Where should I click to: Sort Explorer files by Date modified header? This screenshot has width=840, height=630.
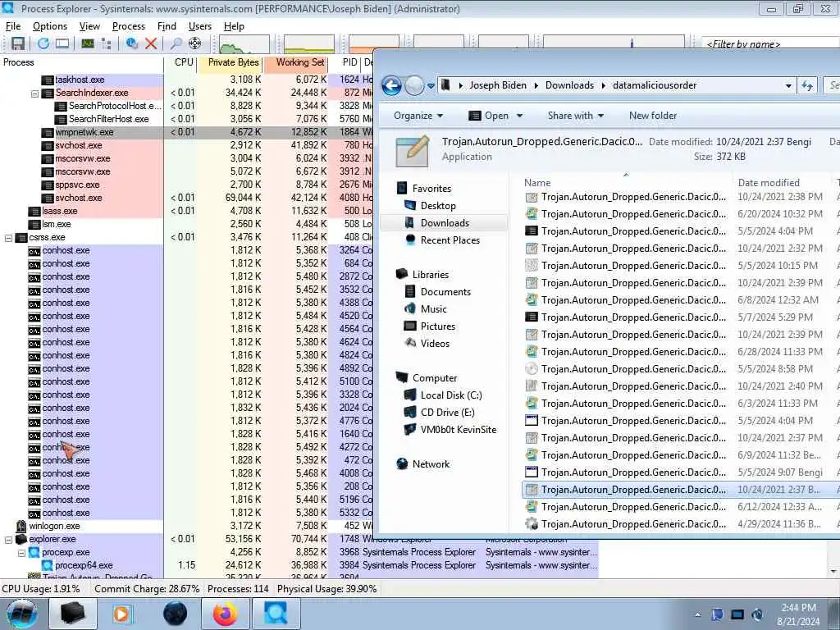(768, 183)
